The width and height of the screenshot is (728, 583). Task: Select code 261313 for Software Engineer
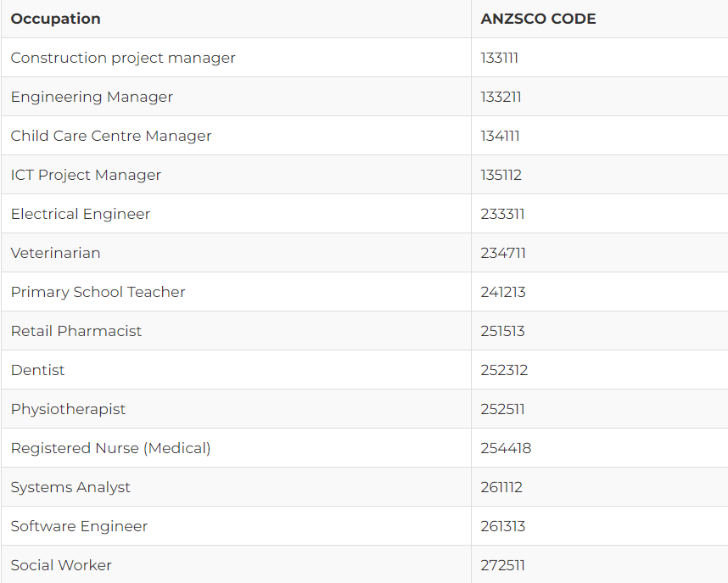point(503,526)
